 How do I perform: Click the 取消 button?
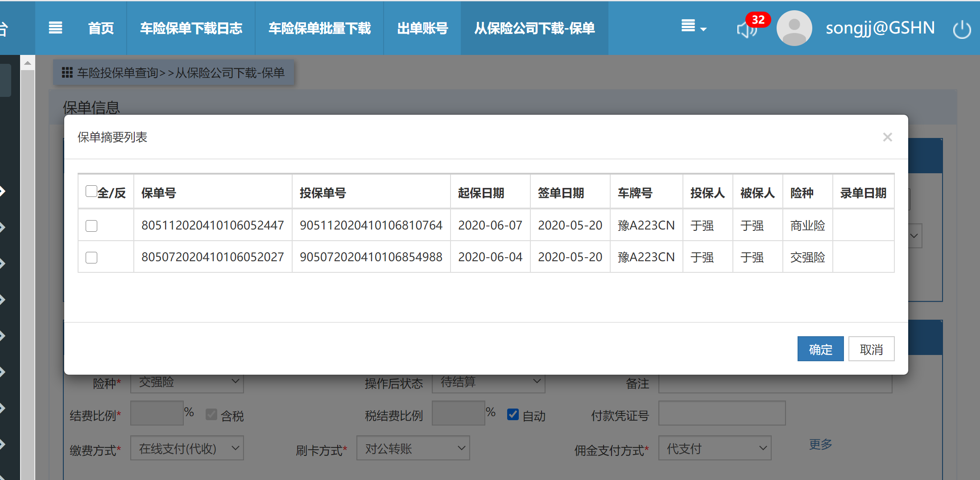point(871,349)
